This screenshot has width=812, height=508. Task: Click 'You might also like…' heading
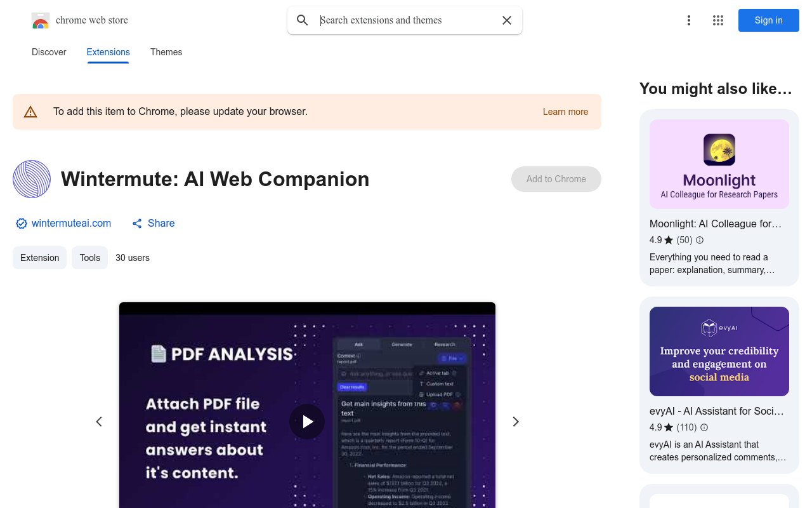716,89
